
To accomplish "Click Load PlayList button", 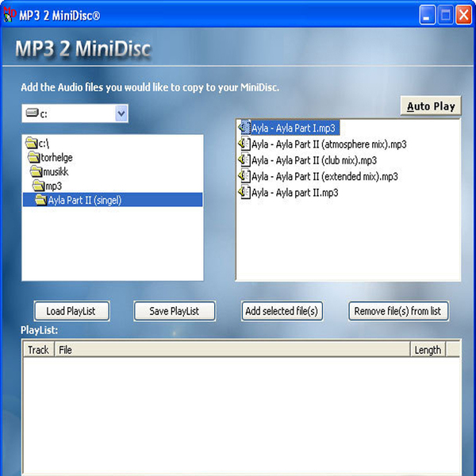I will [x=71, y=311].
